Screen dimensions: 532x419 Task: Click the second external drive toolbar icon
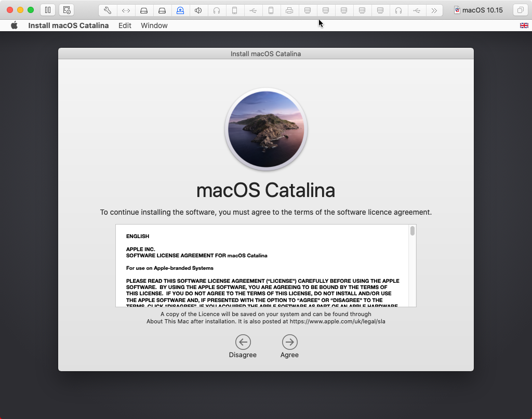click(x=162, y=10)
